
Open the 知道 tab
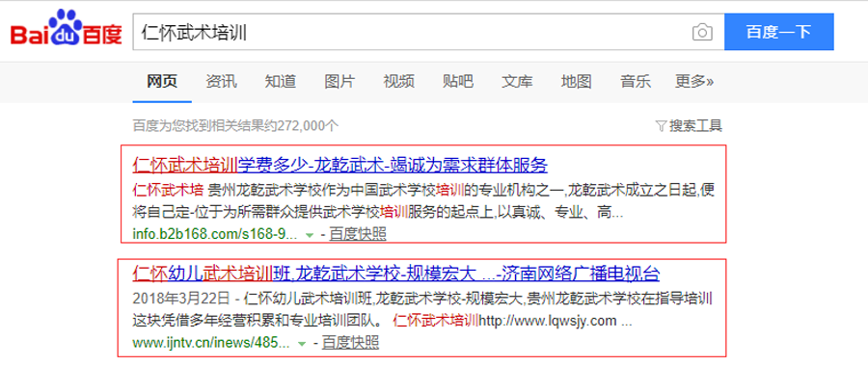pyautogui.click(x=280, y=82)
